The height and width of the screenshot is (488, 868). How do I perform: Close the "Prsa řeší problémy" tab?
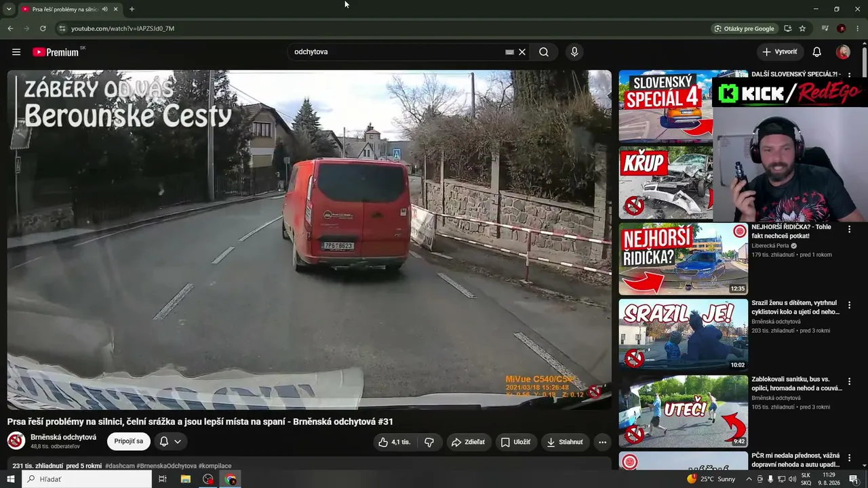[x=115, y=9]
